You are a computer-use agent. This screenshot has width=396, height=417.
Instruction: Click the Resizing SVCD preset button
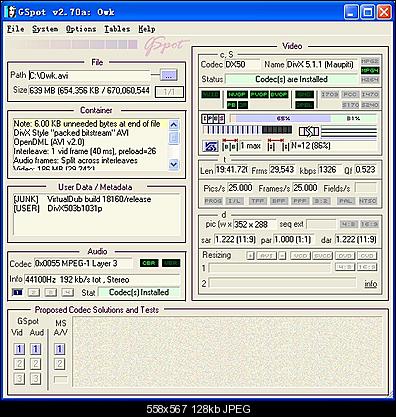pyautogui.click(x=323, y=256)
